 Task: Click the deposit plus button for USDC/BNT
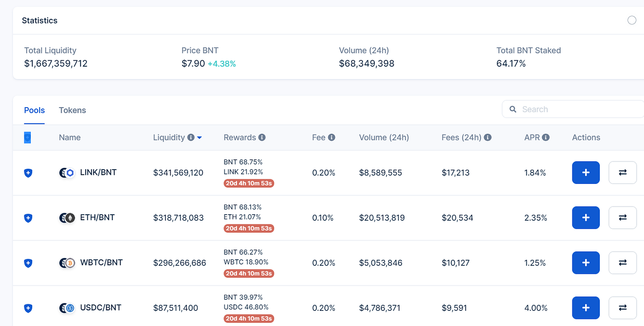click(586, 308)
